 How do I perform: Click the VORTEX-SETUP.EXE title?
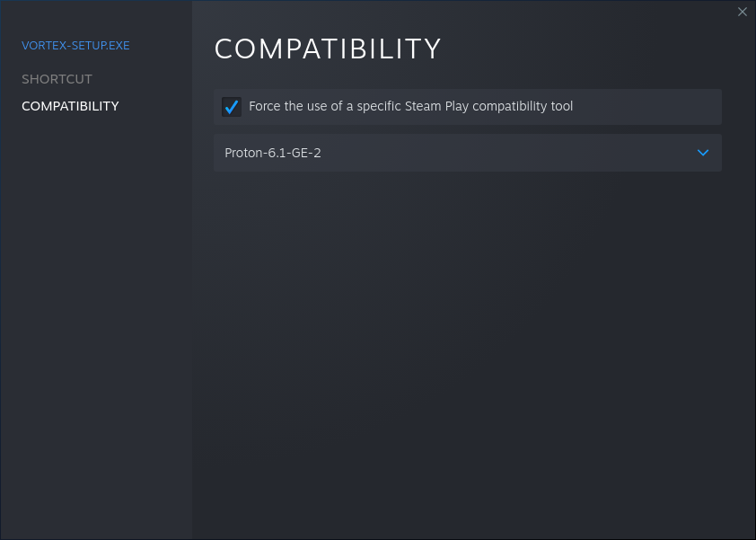point(75,45)
